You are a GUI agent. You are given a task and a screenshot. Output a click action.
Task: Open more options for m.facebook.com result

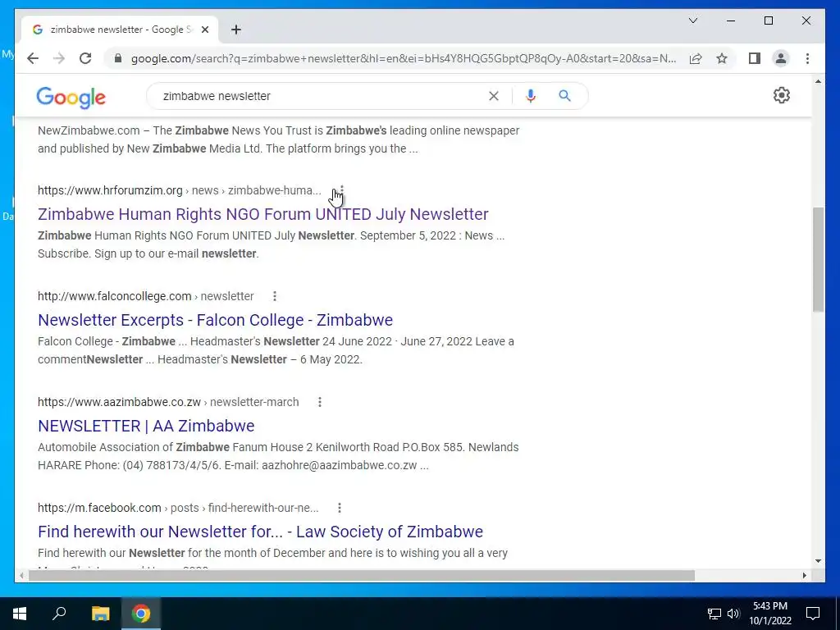click(x=339, y=508)
